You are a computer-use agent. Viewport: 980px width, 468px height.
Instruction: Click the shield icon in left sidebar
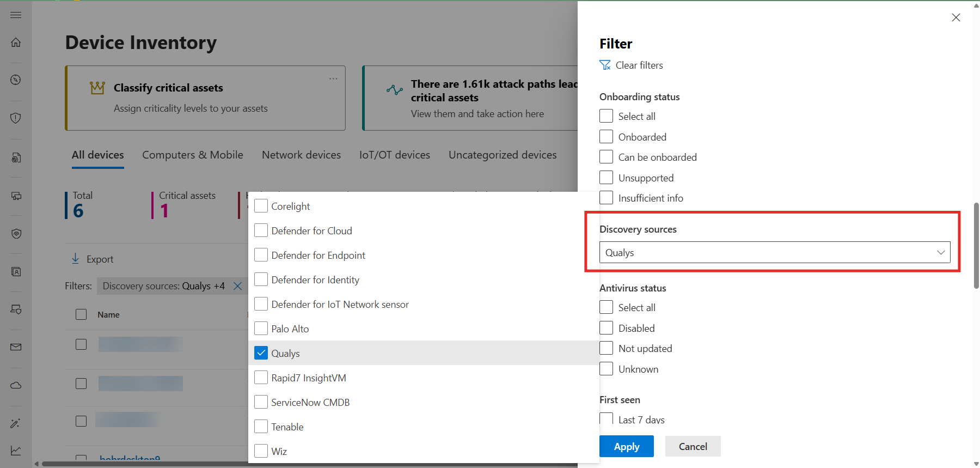click(16, 118)
